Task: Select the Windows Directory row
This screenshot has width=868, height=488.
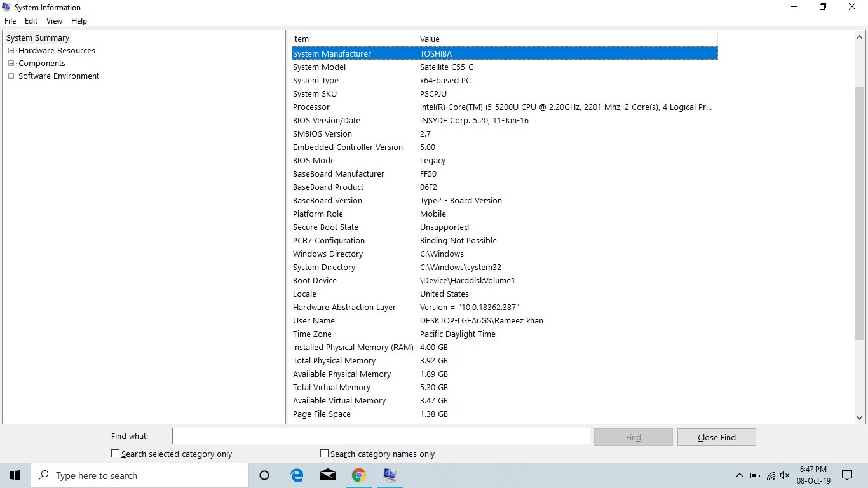Action: [504, 254]
